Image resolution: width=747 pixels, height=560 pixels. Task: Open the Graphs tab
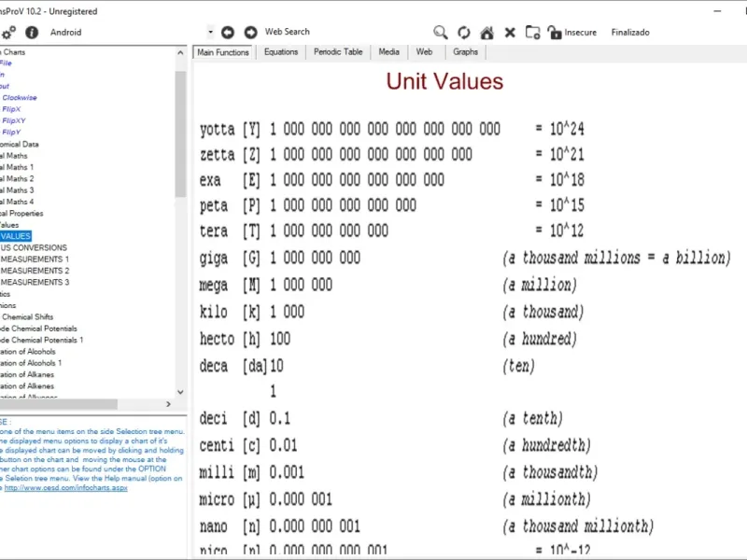(x=465, y=52)
